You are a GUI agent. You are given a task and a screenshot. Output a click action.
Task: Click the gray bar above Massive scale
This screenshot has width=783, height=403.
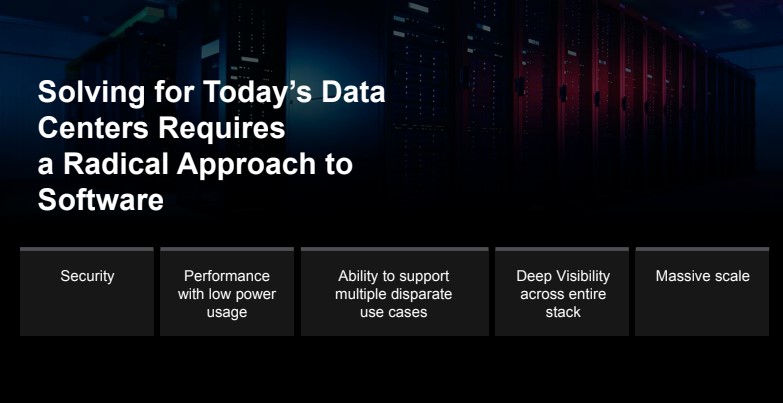702,249
